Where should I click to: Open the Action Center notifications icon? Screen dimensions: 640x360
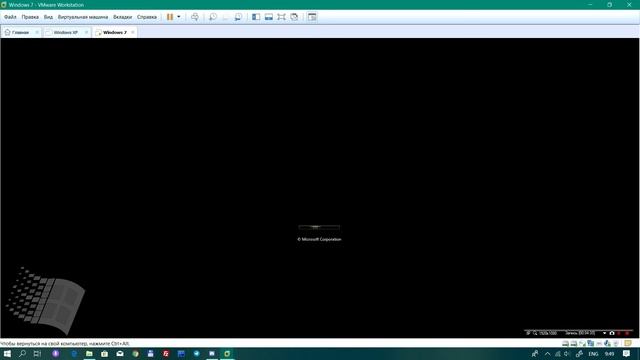point(627,354)
